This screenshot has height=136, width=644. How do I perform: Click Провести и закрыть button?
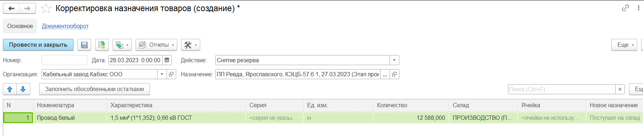(38, 45)
